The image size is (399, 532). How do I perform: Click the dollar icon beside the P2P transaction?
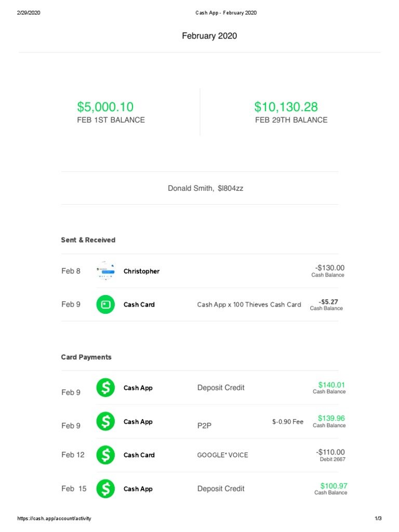(105, 421)
